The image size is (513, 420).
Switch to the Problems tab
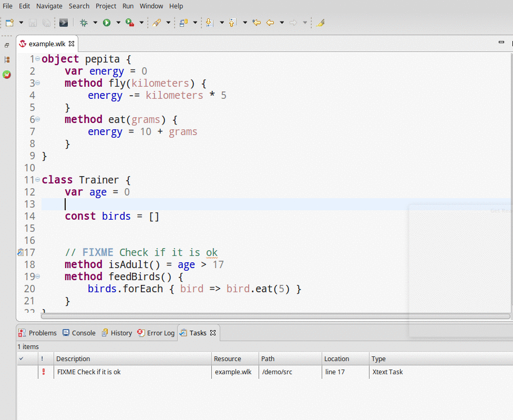(x=37, y=333)
